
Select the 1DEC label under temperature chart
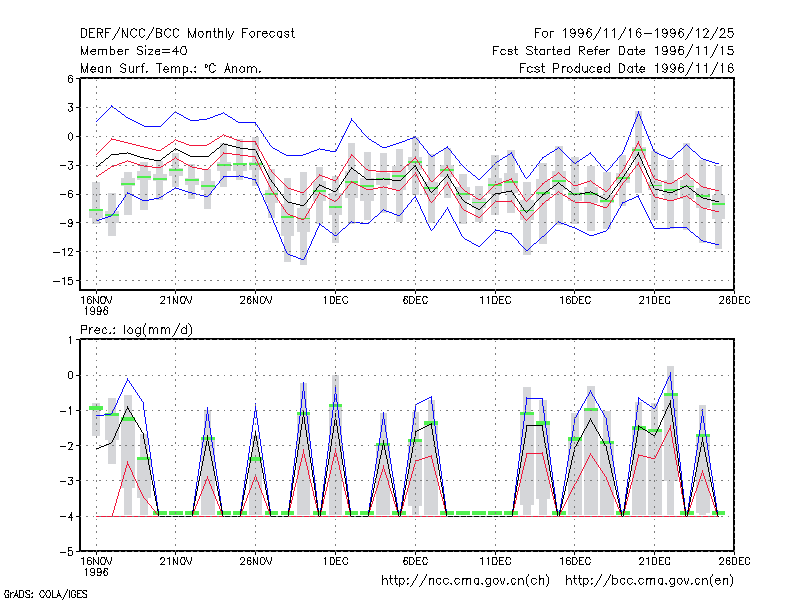point(335,300)
